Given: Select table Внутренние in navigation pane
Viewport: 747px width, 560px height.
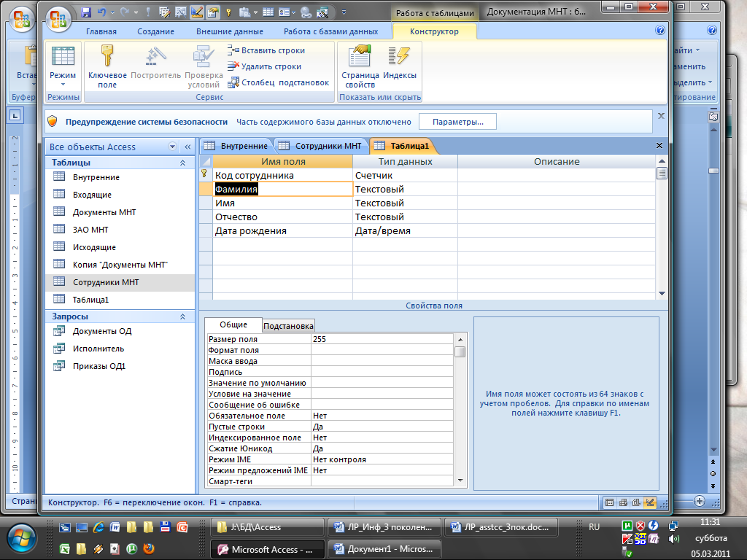Looking at the screenshot, I should pos(120,177).
